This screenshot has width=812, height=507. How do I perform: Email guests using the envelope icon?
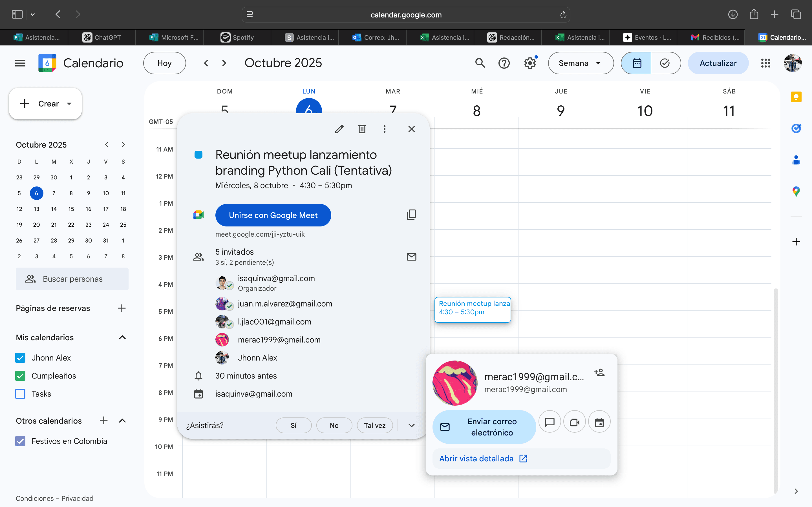(x=411, y=257)
